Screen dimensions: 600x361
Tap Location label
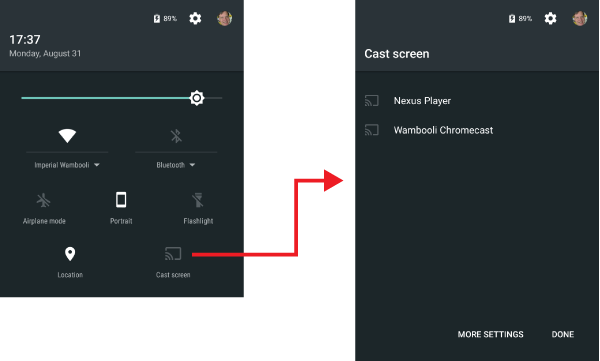70,275
